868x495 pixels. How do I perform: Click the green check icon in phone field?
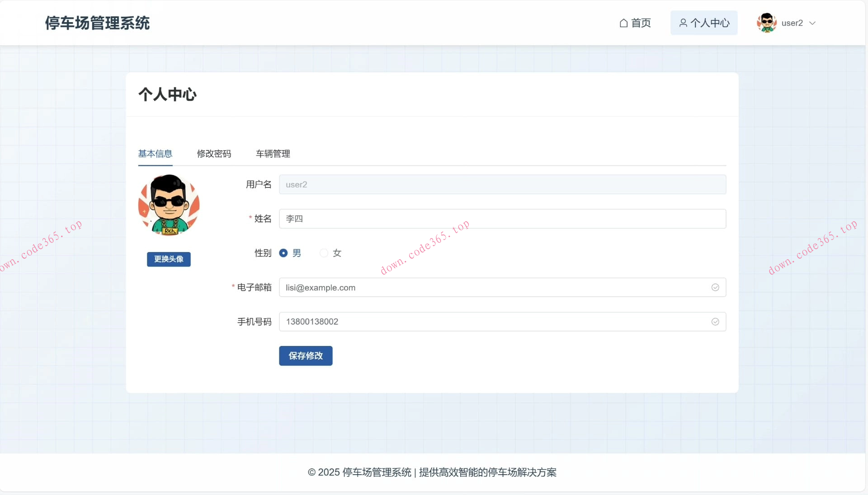[x=715, y=322]
